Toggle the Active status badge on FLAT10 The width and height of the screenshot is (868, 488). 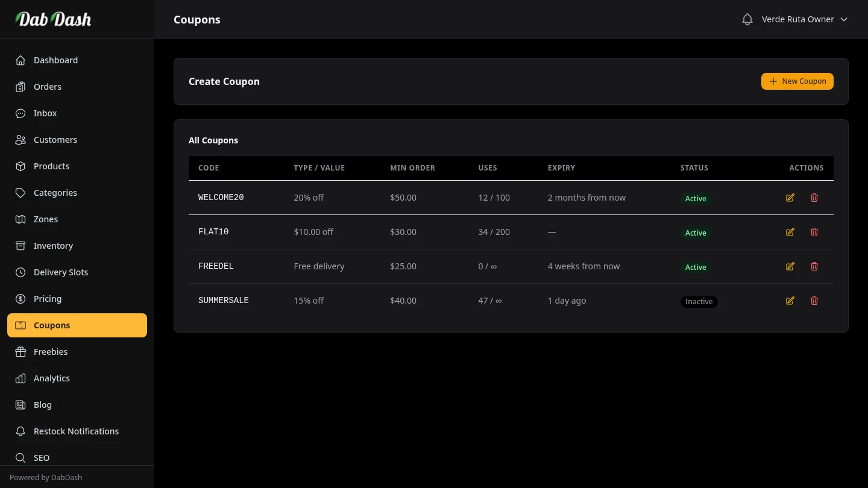click(696, 233)
